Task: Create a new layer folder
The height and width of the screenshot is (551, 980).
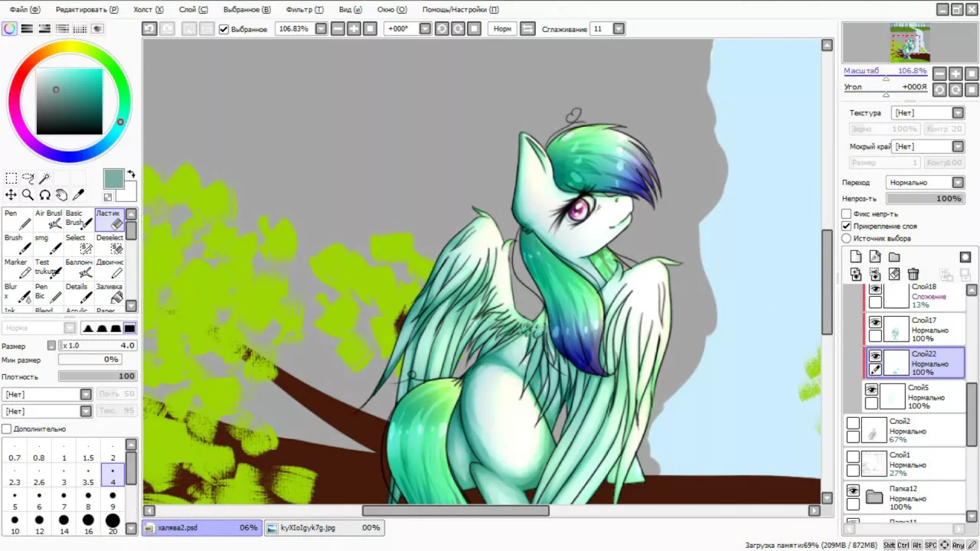Action: click(x=894, y=257)
